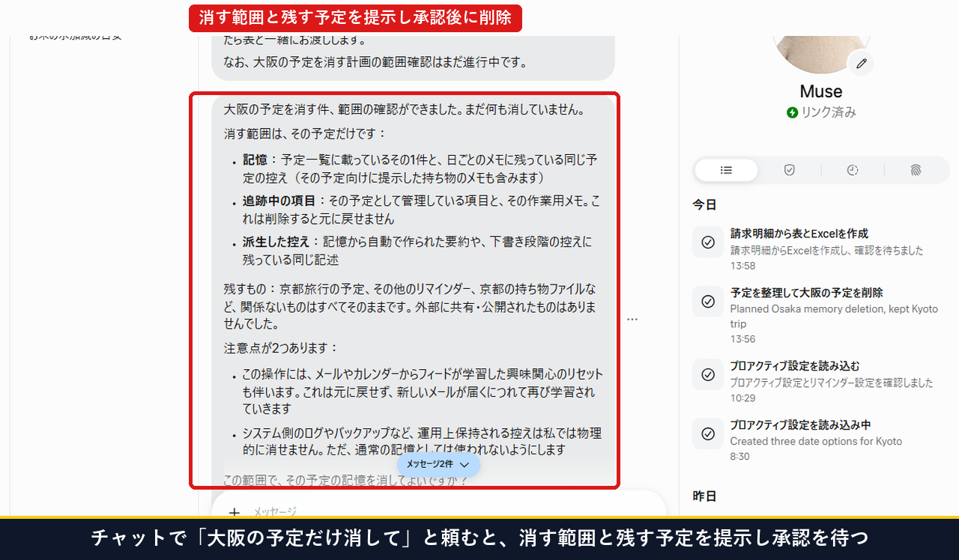The image size is (959, 560).
Task: Click the Muse profile name
Action: (821, 91)
